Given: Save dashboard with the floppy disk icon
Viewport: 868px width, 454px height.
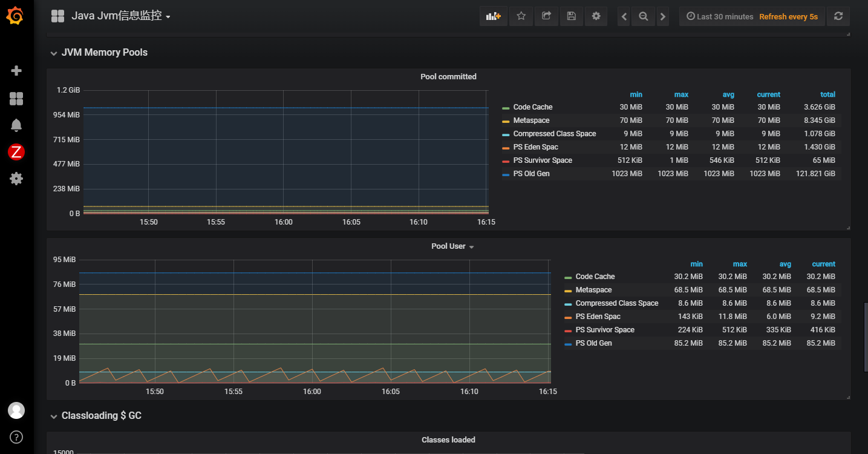Looking at the screenshot, I should coord(571,16).
